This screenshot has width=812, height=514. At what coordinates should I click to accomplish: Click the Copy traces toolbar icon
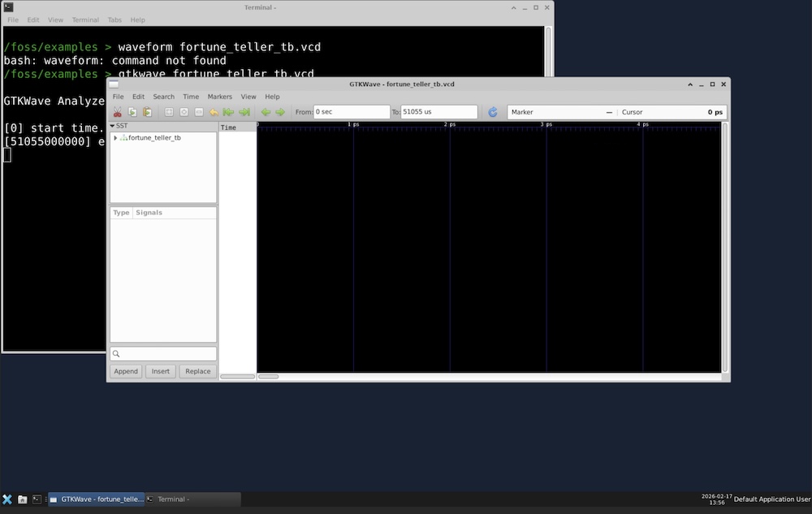click(x=132, y=112)
